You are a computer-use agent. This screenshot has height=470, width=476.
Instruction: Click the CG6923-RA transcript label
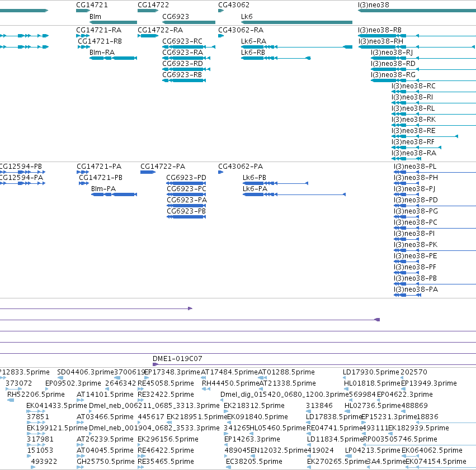pyautogui.click(x=182, y=53)
